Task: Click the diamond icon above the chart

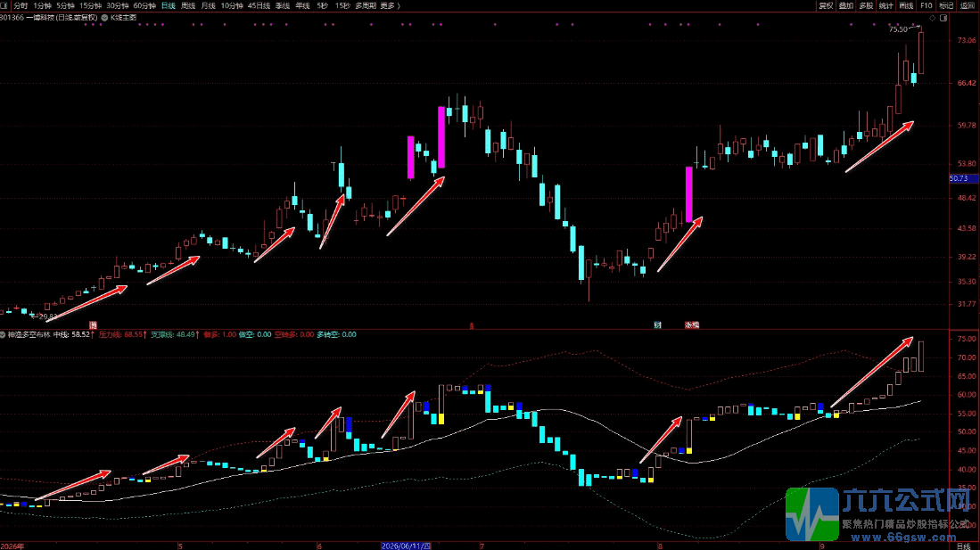Action: [933, 18]
